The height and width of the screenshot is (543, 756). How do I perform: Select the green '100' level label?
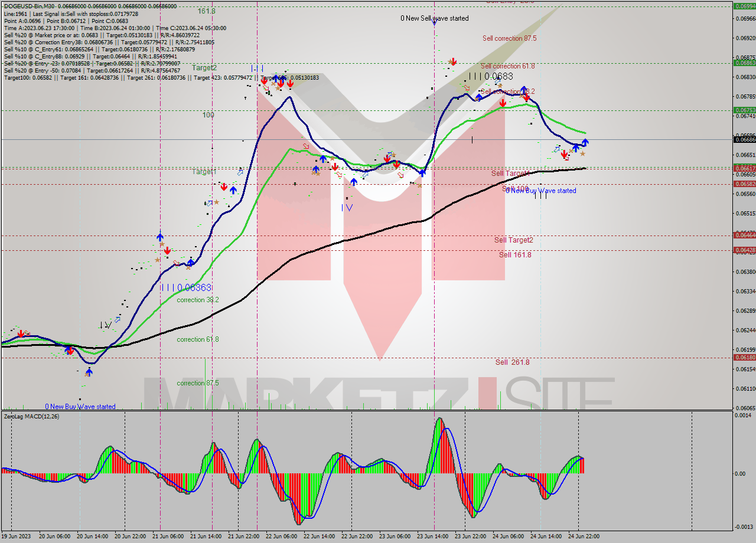tap(208, 115)
